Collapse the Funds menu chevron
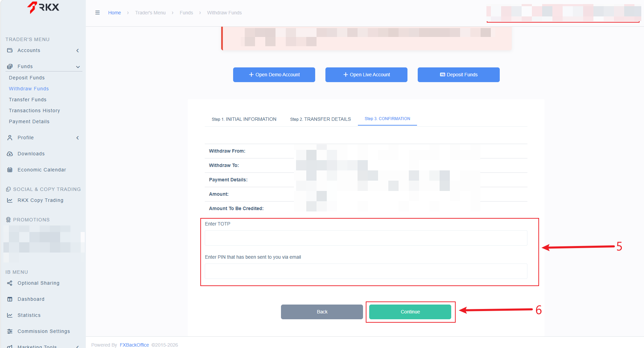This screenshot has height=348, width=644. point(78,67)
